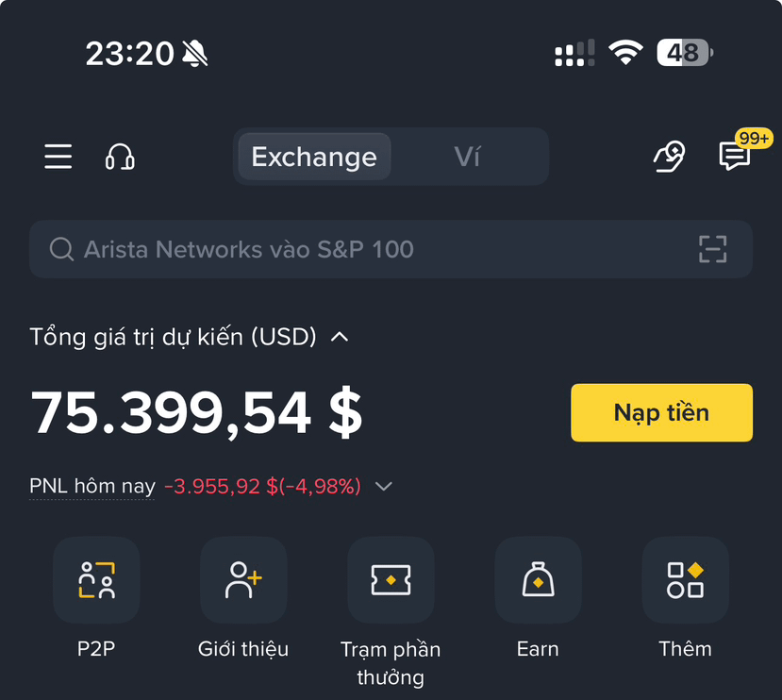The image size is (782, 700).
Task: Tap the Nạp tiền deposit button
Action: tap(661, 412)
